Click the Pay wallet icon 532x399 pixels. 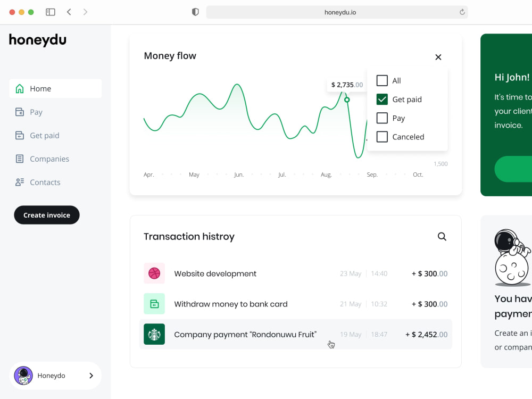tap(20, 112)
